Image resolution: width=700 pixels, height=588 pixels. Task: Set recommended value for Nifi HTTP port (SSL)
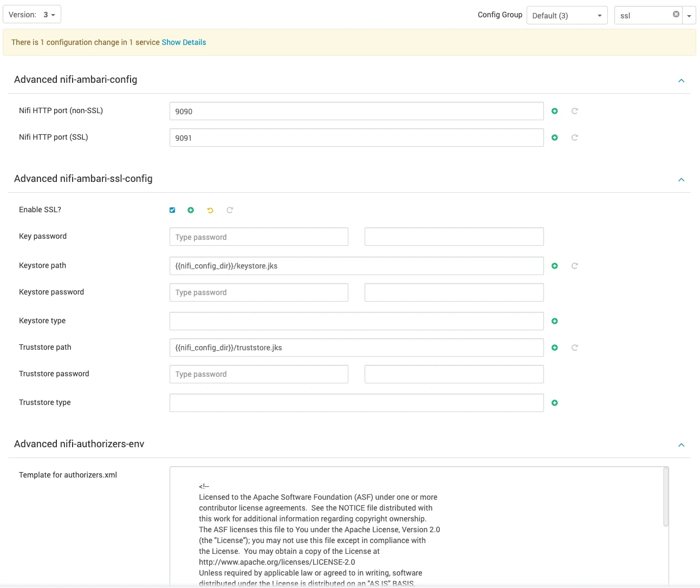[575, 138]
